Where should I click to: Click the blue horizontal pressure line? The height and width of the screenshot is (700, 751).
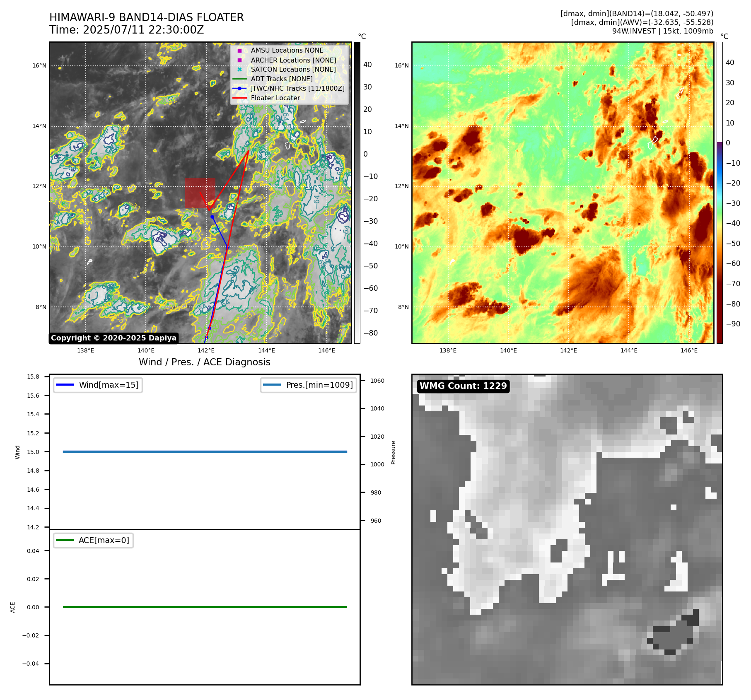click(x=205, y=452)
